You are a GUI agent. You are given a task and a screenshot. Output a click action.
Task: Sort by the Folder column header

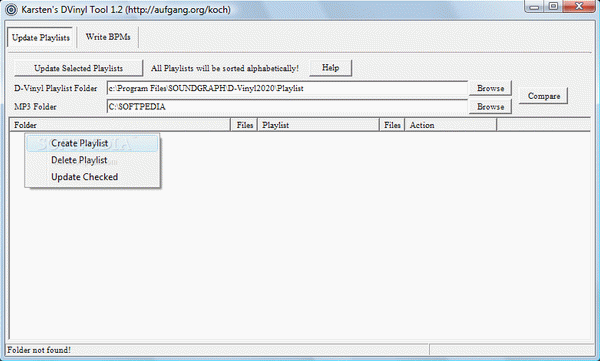pyautogui.click(x=120, y=125)
